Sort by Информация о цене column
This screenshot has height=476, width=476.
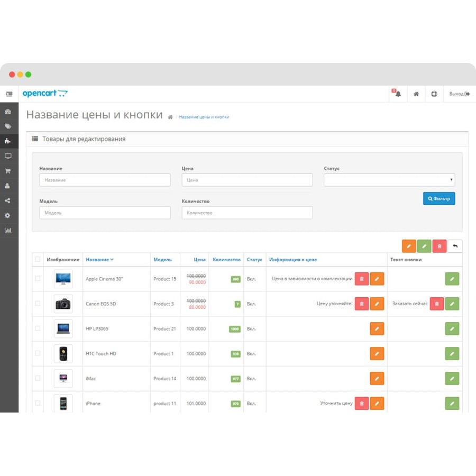[x=293, y=260]
